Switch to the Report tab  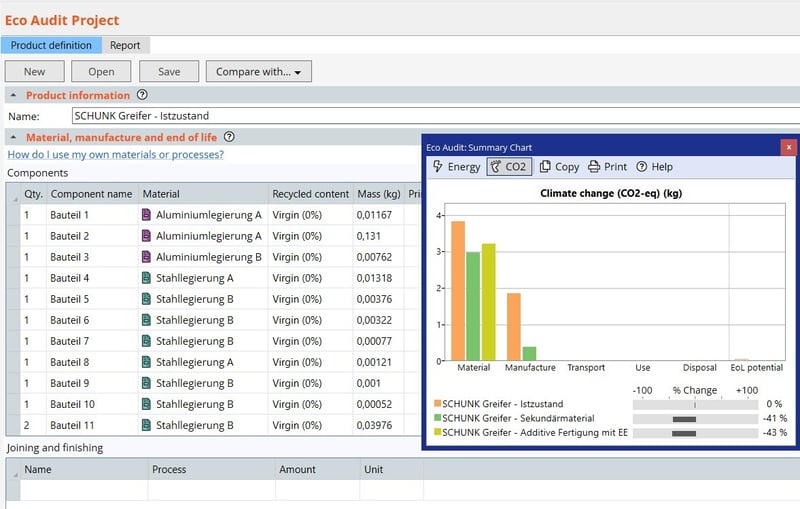[125, 45]
